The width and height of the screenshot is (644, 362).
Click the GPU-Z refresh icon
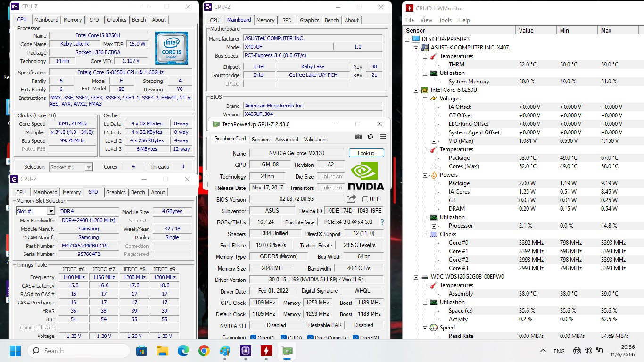pos(370,137)
